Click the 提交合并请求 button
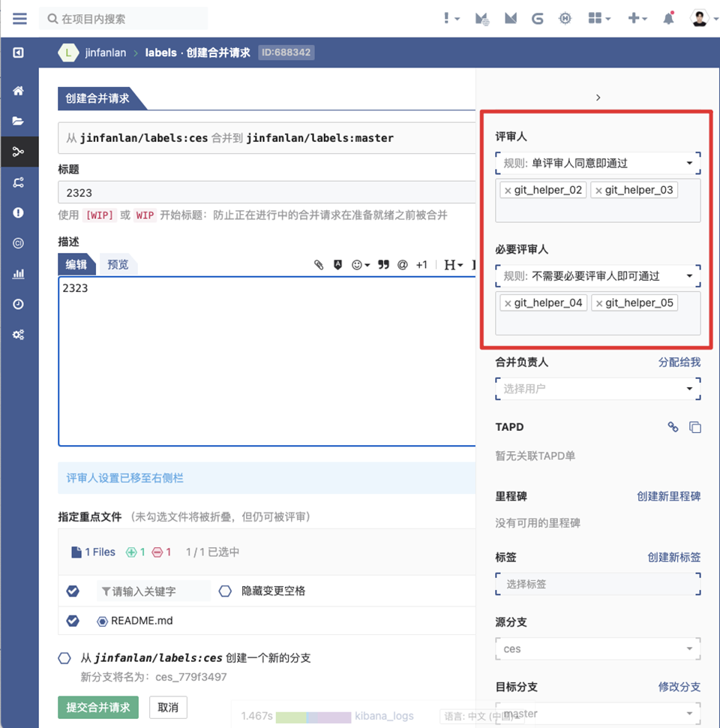Viewport: 720px width, 728px height. (x=98, y=707)
